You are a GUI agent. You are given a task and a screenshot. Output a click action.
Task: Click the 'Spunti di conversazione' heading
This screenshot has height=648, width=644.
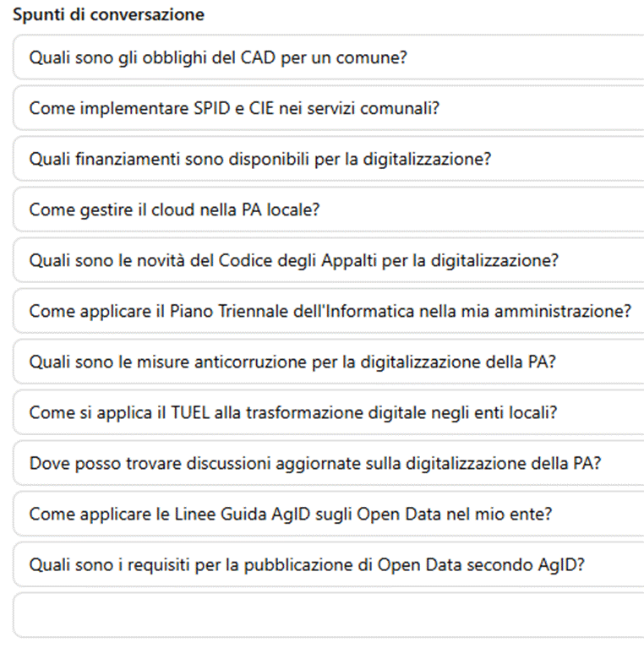tap(109, 15)
